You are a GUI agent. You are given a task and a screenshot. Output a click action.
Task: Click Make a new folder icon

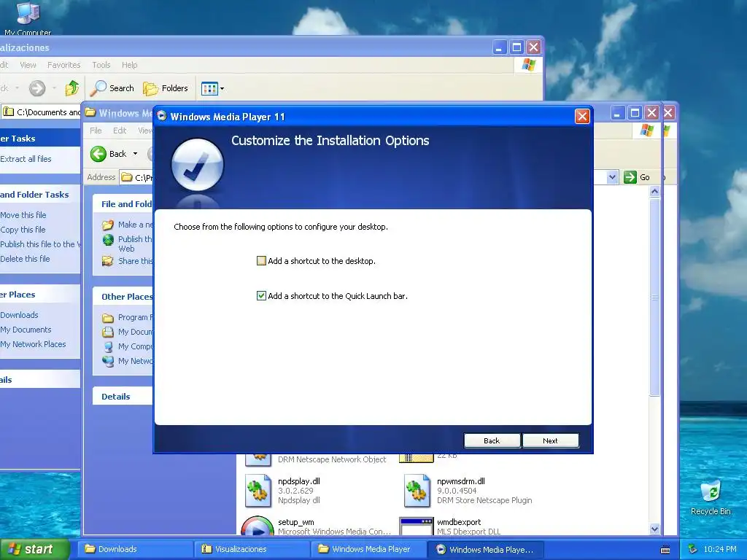click(x=108, y=225)
